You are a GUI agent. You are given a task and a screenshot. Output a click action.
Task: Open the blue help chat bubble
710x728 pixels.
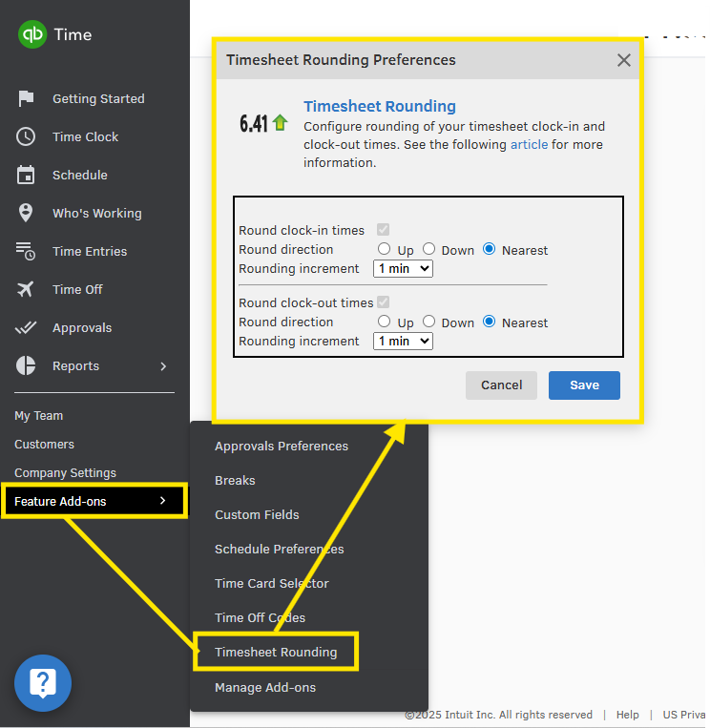(43, 683)
